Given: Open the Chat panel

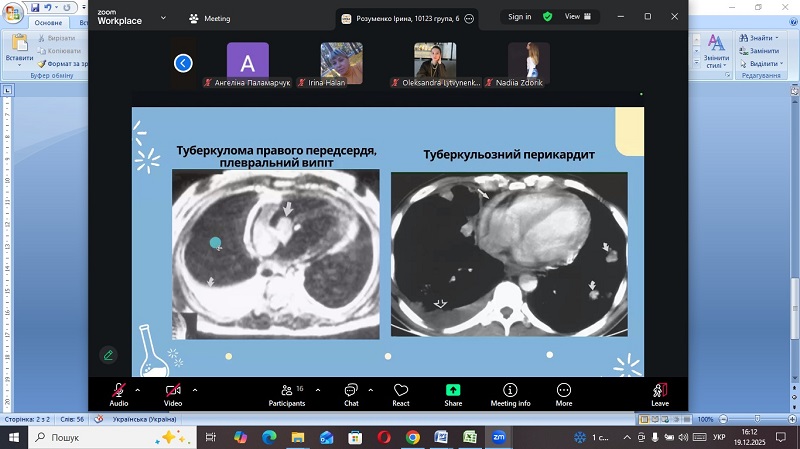Looking at the screenshot, I should tap(351, 394).
